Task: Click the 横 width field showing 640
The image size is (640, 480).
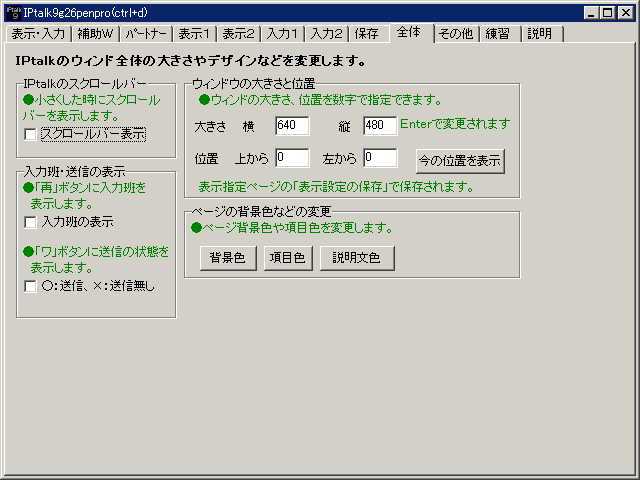Action: click(292, 125)
